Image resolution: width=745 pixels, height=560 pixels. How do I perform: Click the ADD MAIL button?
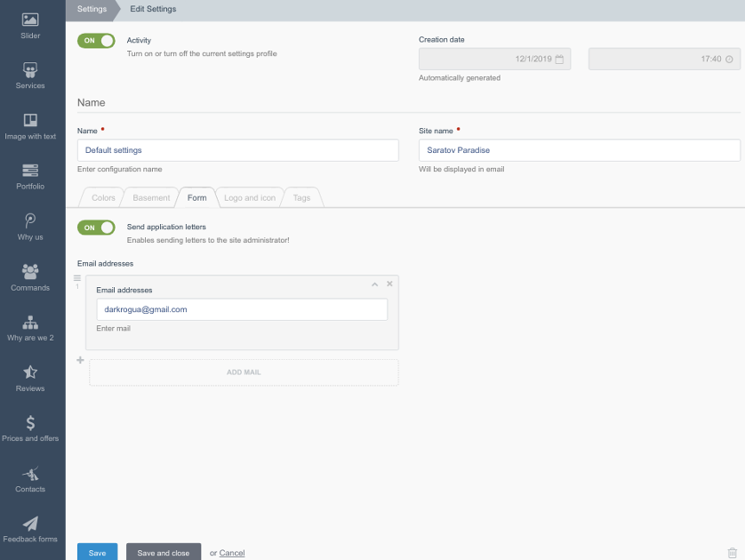point(244,372)
